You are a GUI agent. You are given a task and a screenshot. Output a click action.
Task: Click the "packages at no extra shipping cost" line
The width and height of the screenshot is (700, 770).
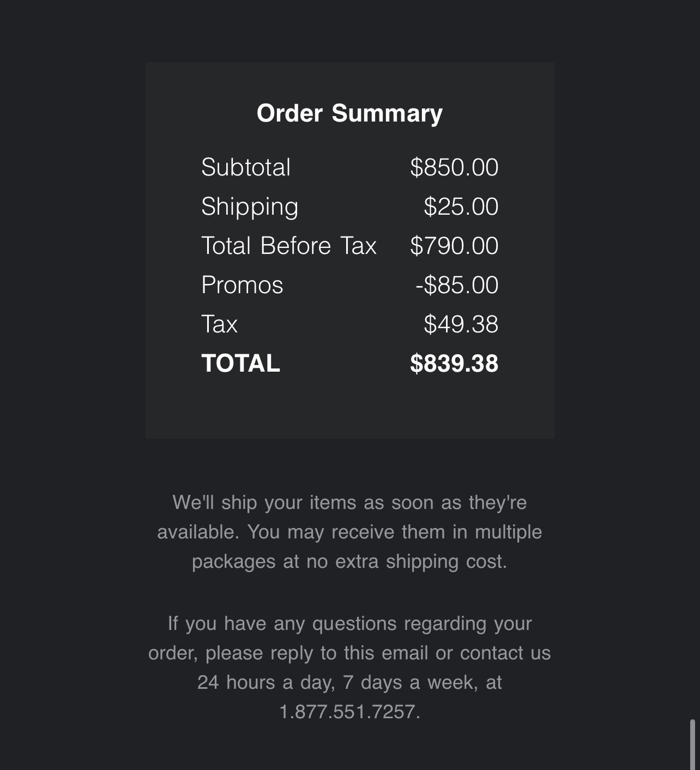point(349,561)
